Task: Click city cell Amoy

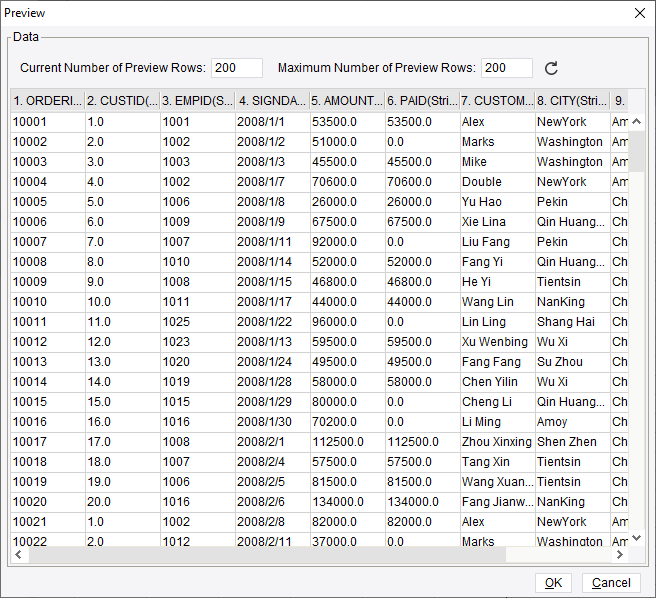Action: tap(572, 422)
